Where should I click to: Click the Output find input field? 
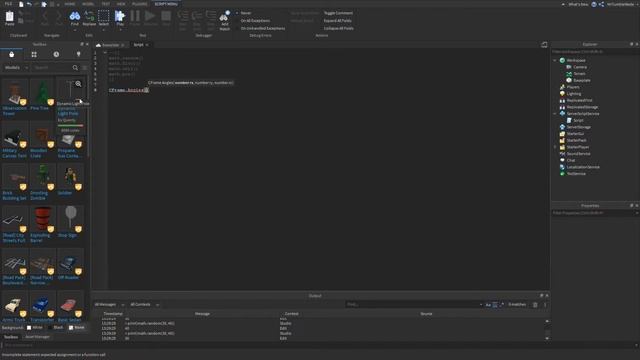(412, 304)
